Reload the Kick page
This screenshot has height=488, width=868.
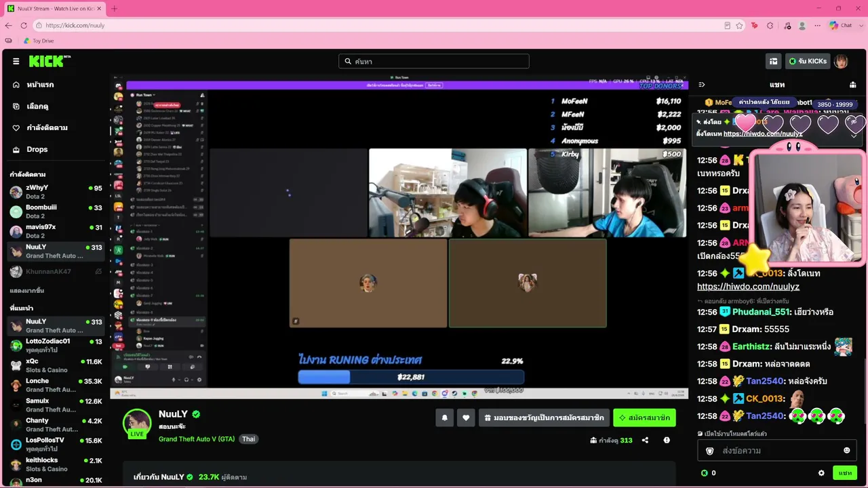(24, 25)
